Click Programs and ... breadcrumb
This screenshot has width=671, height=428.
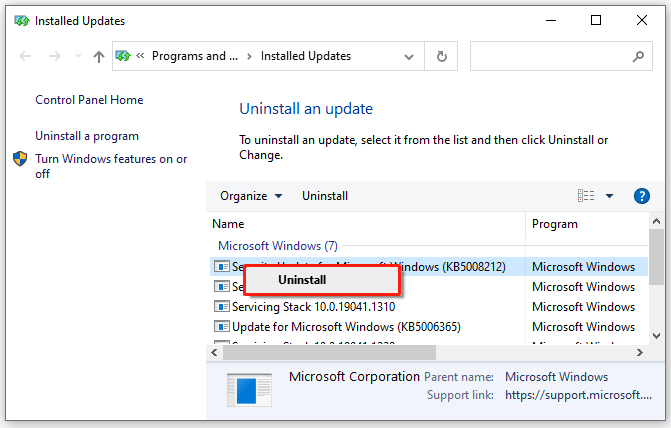point(195,56)
